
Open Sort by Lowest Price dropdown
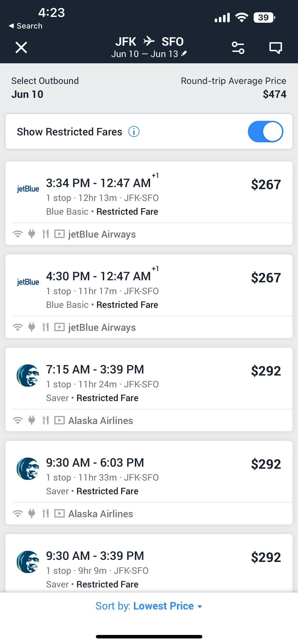[x=149, y=606]
